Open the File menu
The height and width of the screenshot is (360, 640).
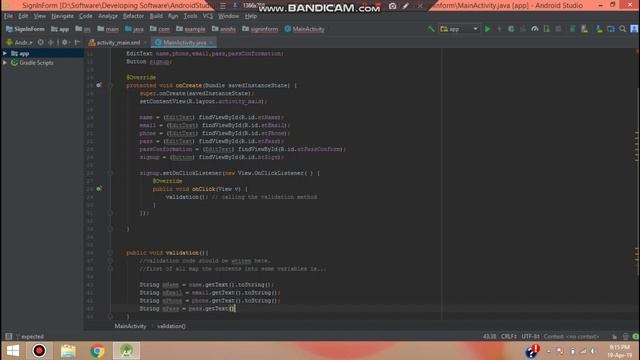pyautogui.click(x=9, y=16)
